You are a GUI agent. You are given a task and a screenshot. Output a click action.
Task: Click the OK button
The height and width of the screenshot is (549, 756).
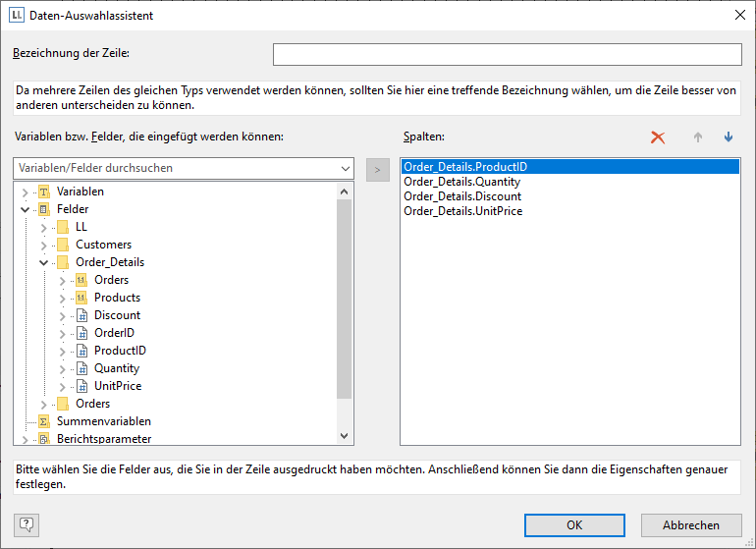[x=574, y=525]
